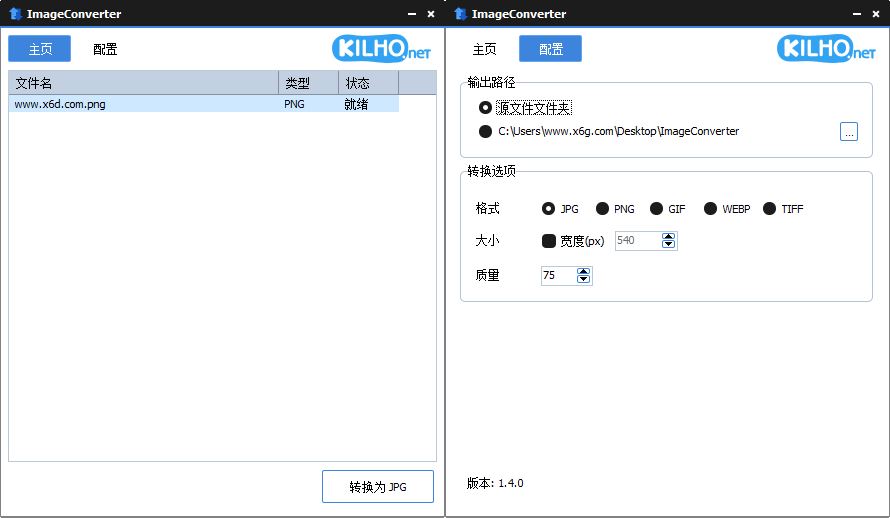Viewport: 890px width, 518px height.
Task: Click the ImageConverter app icon in right title bar
Action: coord(459,13)
